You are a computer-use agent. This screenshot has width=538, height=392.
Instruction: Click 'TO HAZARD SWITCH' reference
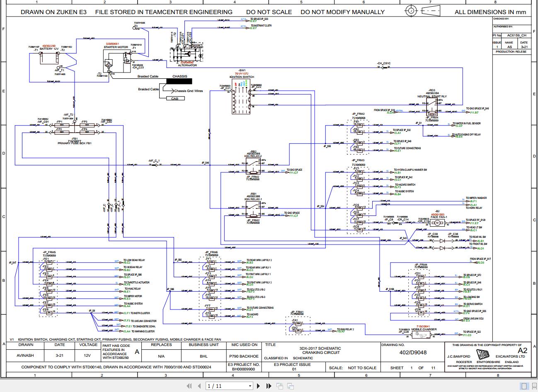(405, 185)
